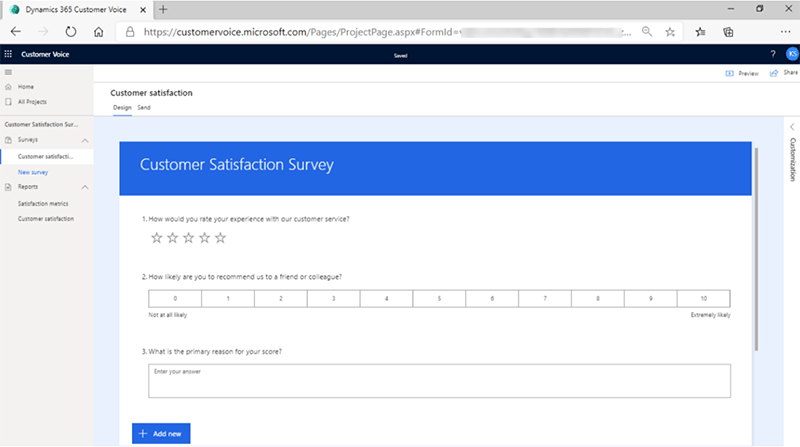Click the Surveys section icon
This screenshot has height=447, width=800.
[x=8, y=140]
